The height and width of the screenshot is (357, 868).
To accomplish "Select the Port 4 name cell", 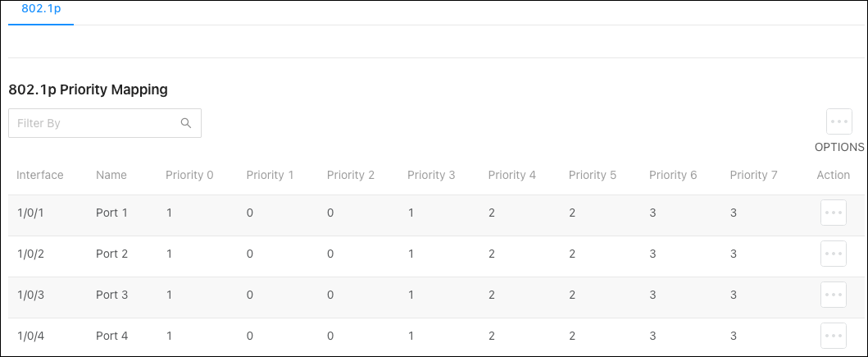I will tap(111, 336).
